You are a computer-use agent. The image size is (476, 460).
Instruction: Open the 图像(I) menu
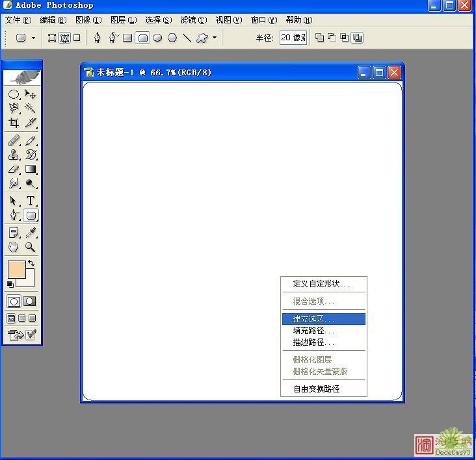tap(88, 20)
